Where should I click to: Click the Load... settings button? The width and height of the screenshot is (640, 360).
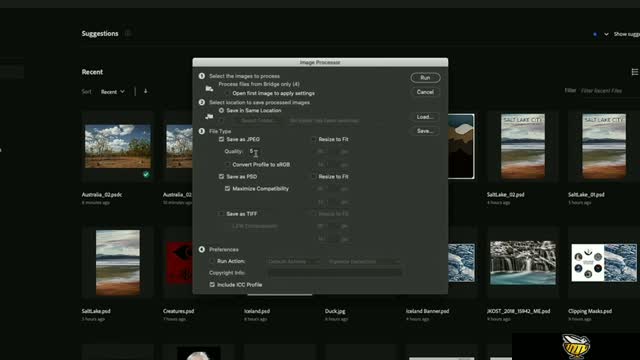[425, 117]
